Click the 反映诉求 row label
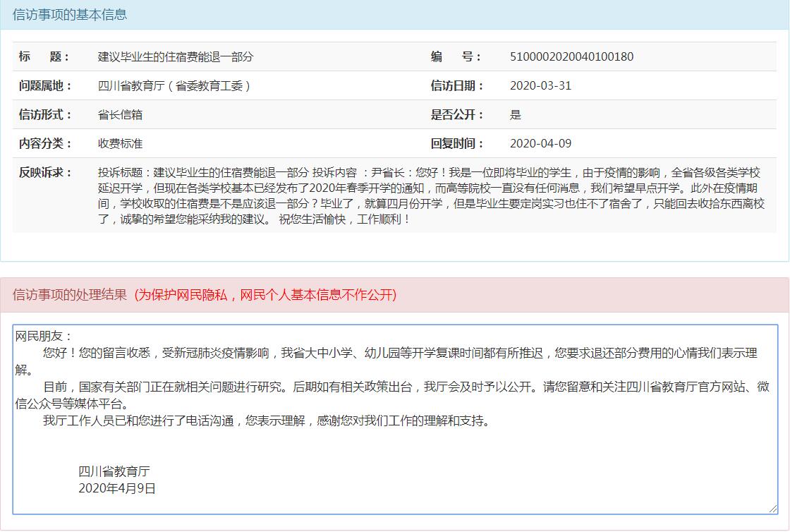This screenshot has width=790, height=532. tap(45, 173)
